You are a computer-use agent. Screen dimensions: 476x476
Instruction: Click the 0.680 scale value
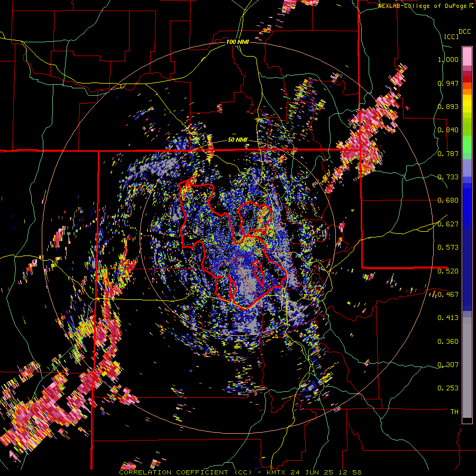448,200
